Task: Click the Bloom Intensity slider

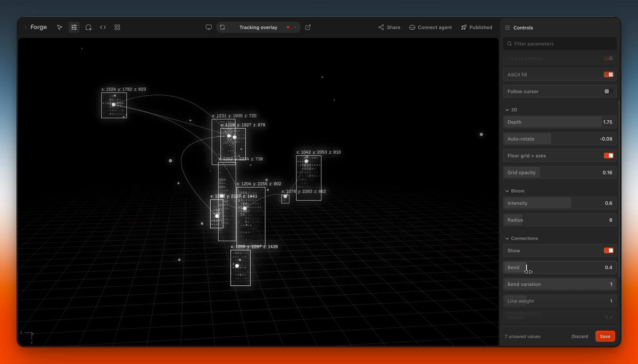Action: tap(560, 203)
